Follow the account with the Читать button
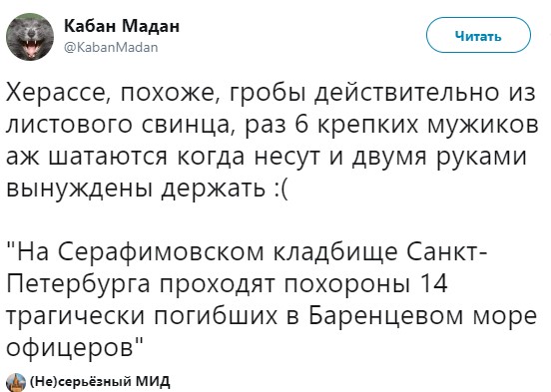Screen dimensions: 551x392 tap(478, 35)
